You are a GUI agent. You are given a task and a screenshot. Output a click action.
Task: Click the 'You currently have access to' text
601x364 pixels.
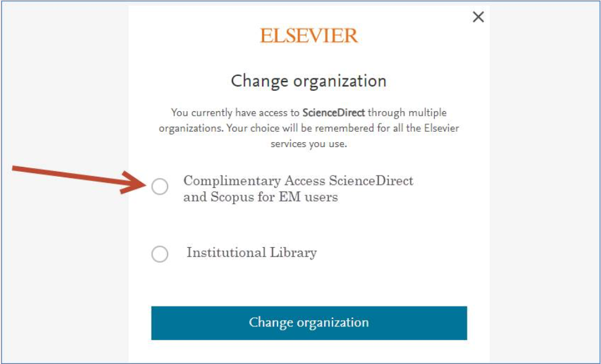tap(235, 112)
